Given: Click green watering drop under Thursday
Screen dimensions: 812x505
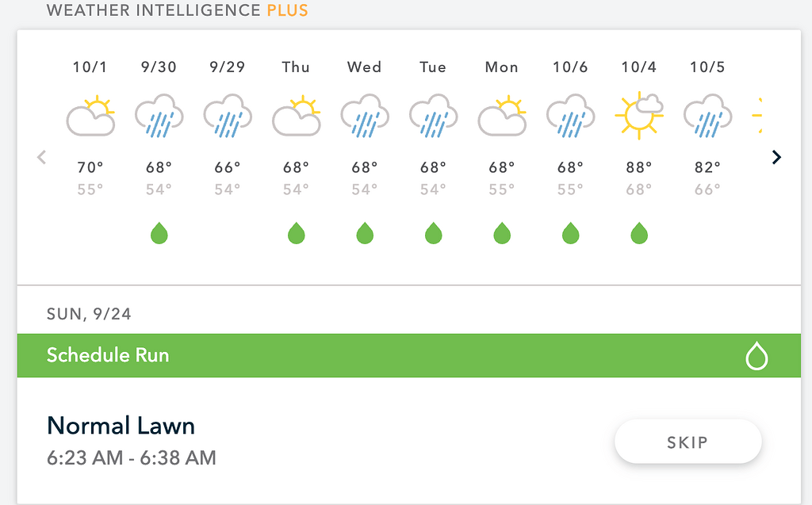Looking at the screenshot, I should [x=297, y=234].
